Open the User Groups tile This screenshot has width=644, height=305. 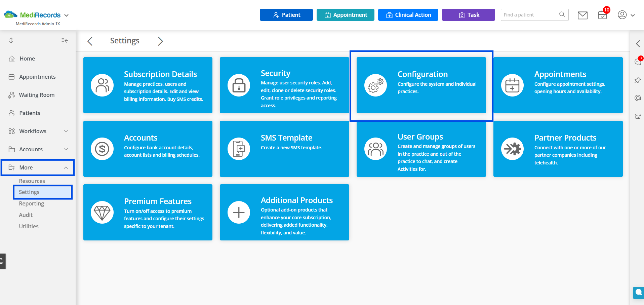click(x=421, y=149)
